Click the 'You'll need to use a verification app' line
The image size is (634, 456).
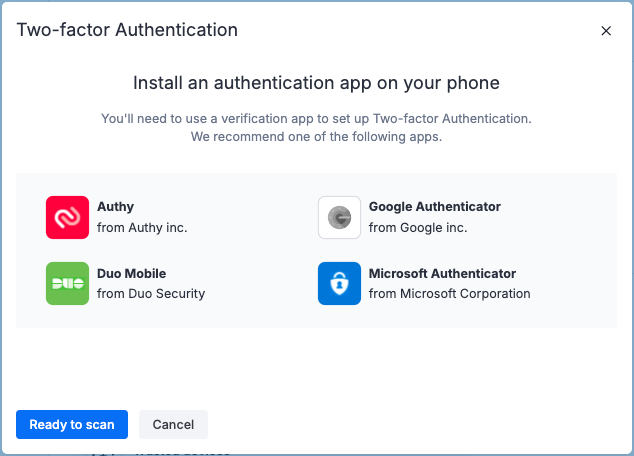(316, 118)
